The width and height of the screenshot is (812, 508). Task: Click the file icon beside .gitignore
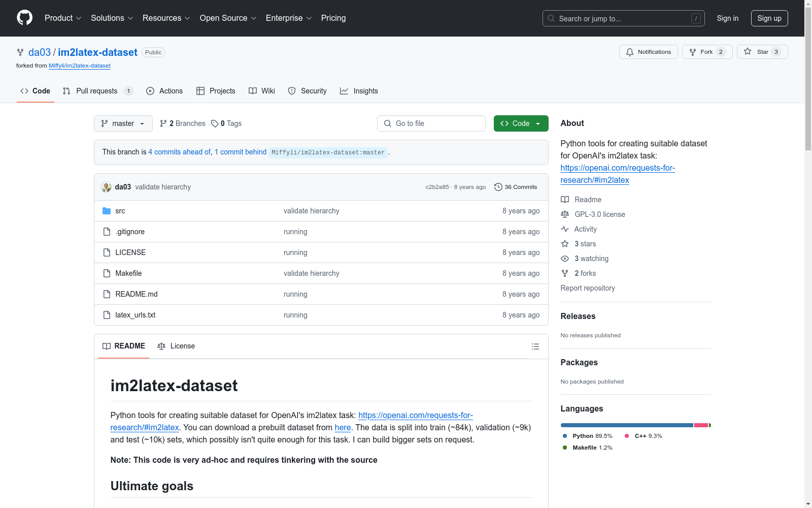tap(107, 232)
